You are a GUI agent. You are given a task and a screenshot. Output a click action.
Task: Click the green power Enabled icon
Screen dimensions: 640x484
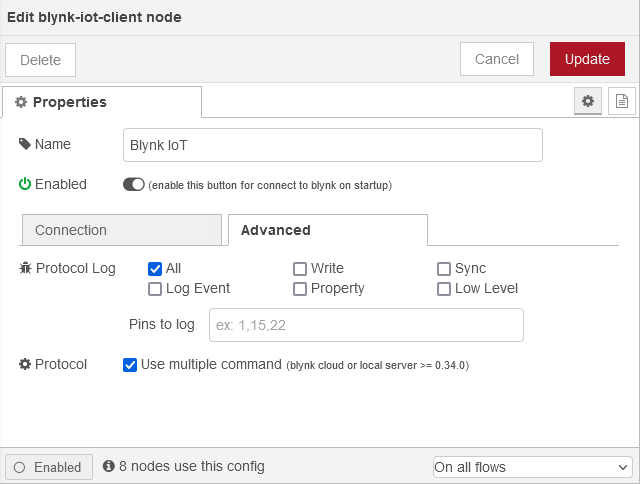[x=25, y=184]
